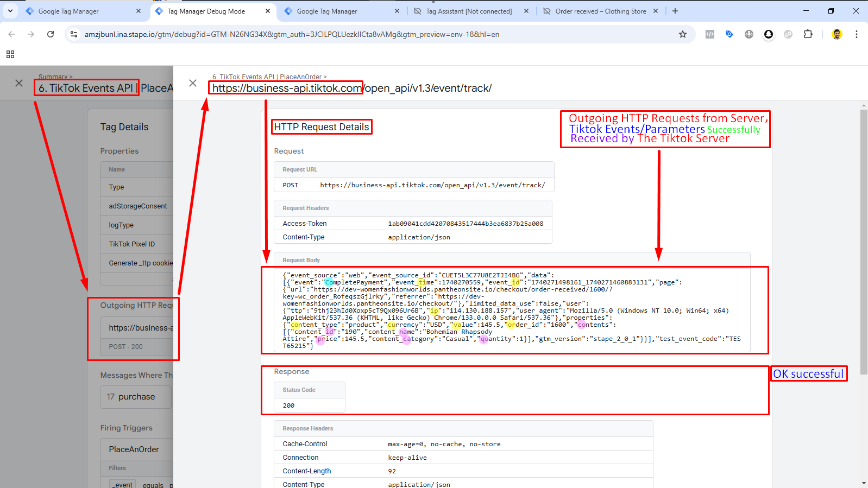The width and height of the screenshot is (868, 488).
Task: Close the TikTok Events API tag panel
Action: pos(19,83)
